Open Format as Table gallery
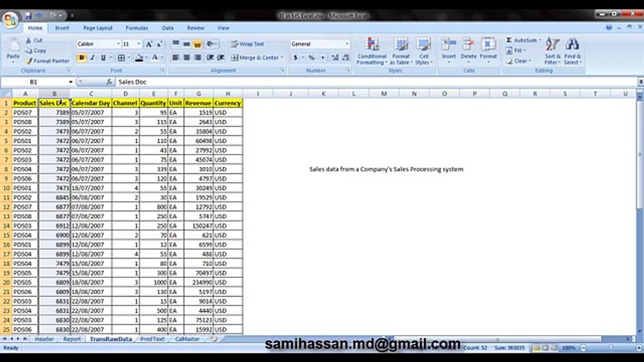Image resolution: width=644 pixels, height=362 pixels. coord(400,51)
